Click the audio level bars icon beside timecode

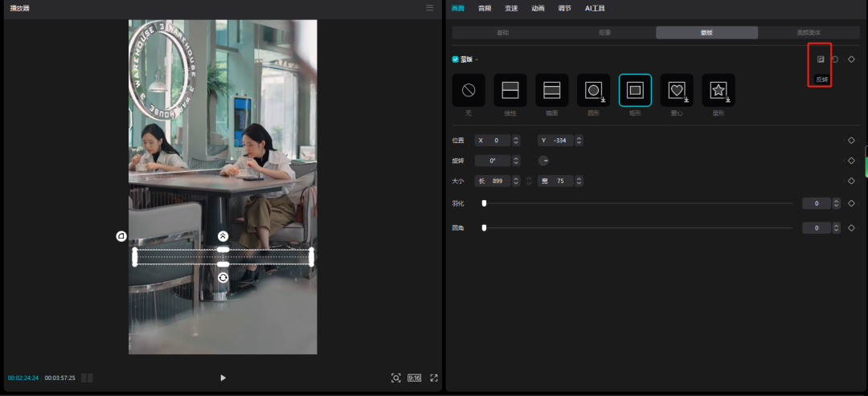pyautogui.click(x=87, y=378)
